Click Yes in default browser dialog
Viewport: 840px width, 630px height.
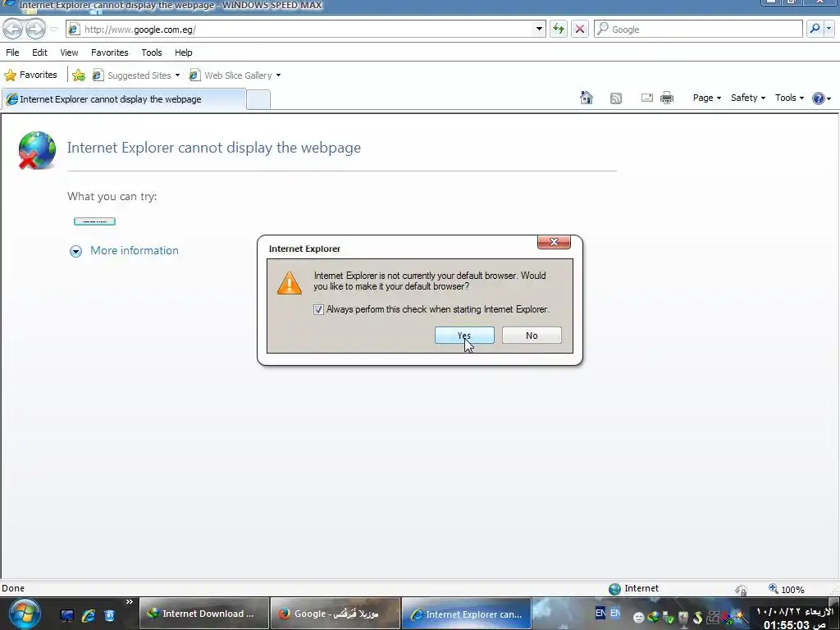464,336
